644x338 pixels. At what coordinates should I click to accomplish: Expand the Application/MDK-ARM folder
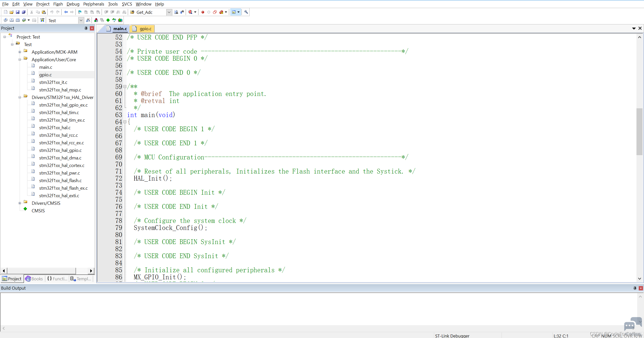(20, 52)
